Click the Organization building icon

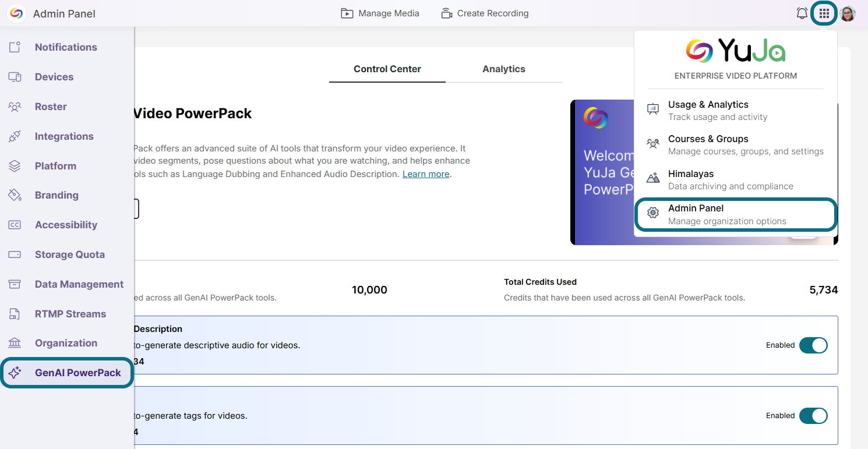point(15,343)
